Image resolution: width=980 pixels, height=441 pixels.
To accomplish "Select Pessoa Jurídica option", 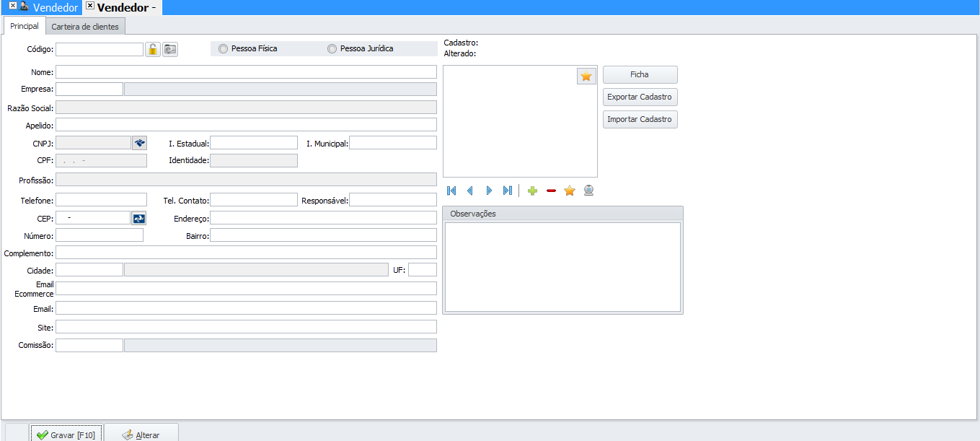I will point(332,49).
